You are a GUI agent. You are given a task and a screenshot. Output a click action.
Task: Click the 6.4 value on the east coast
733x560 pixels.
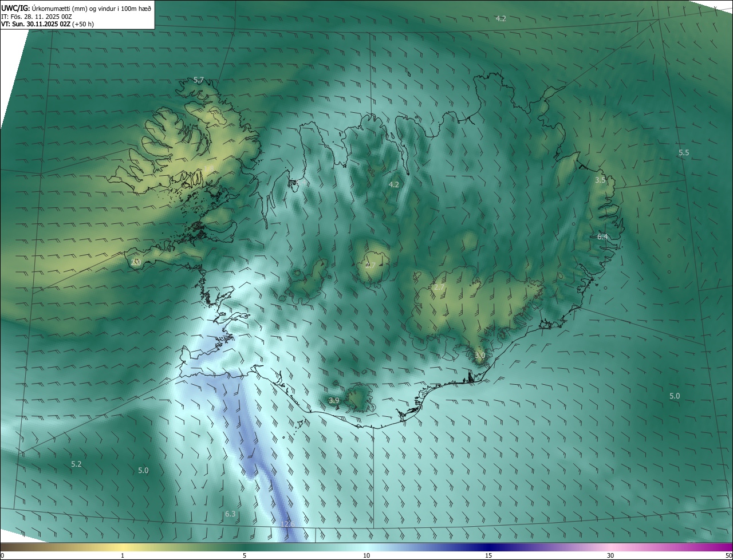[602, 236]
